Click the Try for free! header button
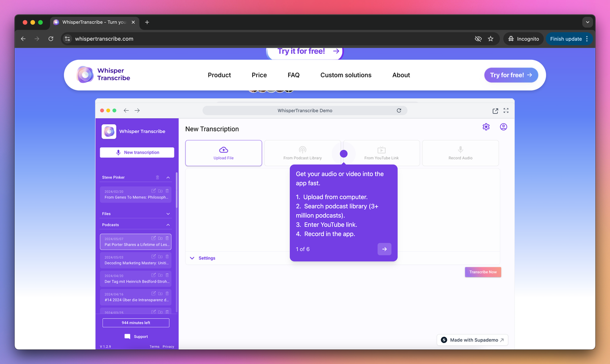 pyautogui.click(x=511, y=75)
